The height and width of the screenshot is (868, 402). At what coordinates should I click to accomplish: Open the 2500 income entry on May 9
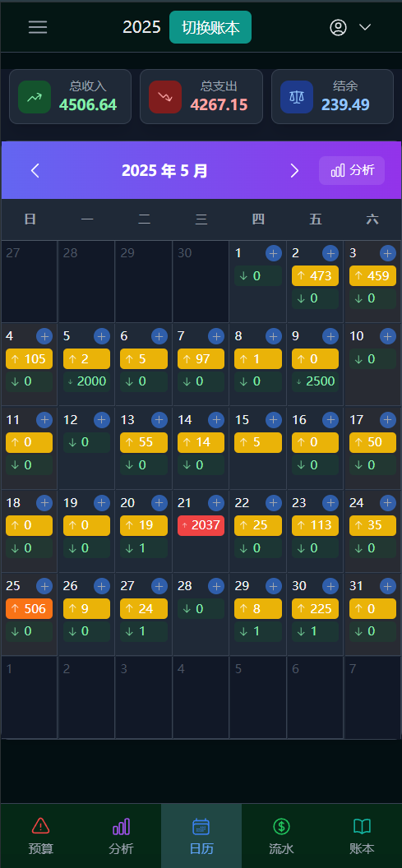point(315,381)
